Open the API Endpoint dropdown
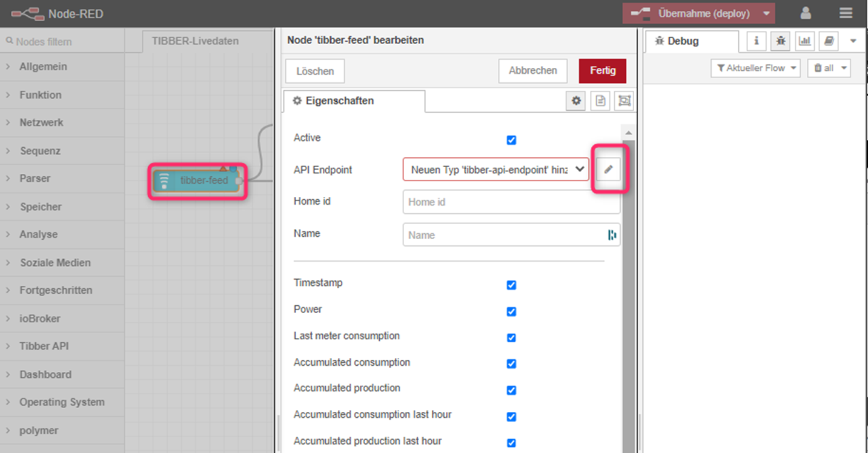The height and width of the screenshot is (453, 868). point(495,170)
